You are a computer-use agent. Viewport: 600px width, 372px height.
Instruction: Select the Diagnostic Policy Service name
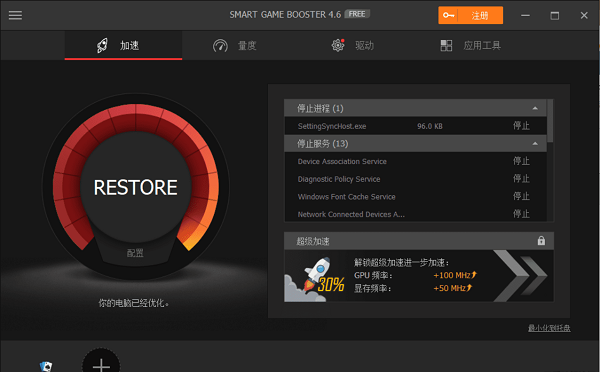(x=339, y=179)
